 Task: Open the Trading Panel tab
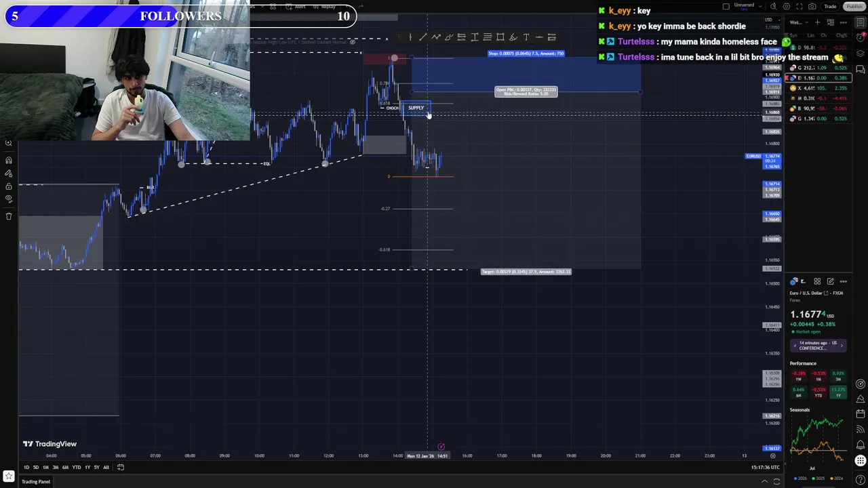35,482
